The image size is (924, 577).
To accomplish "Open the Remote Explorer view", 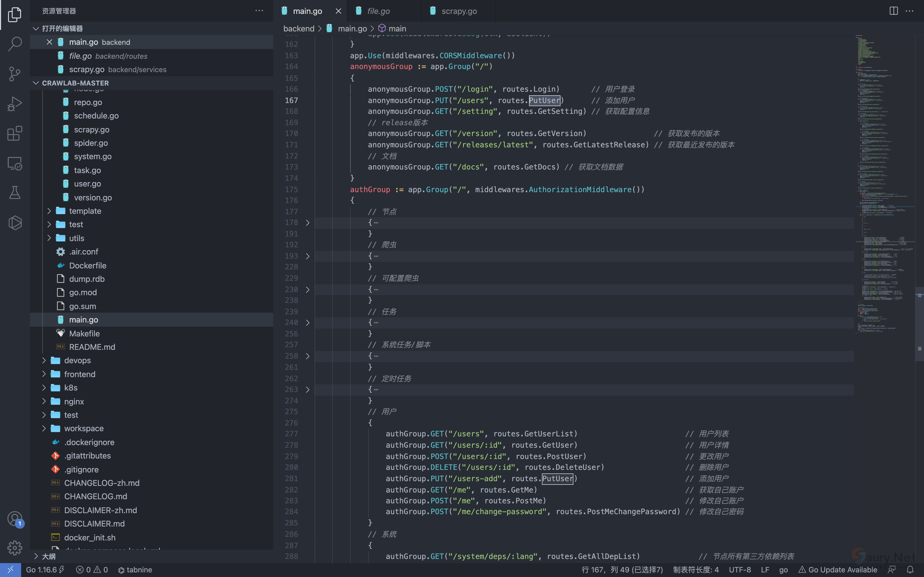I will click(14, 163).
